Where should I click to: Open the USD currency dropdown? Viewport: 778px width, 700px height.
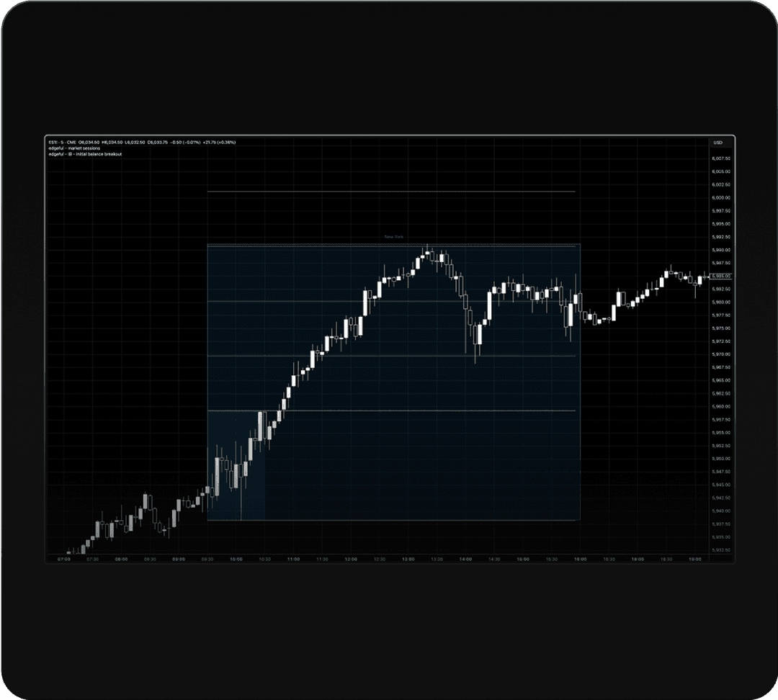coord(717,143)
